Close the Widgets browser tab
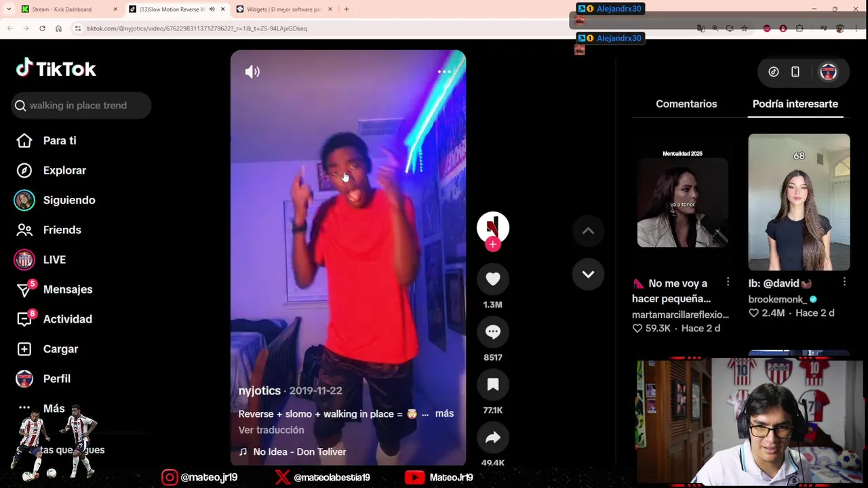Image resolution: width=868 pixels, height=488 pixels. click(x=330, y=9)
